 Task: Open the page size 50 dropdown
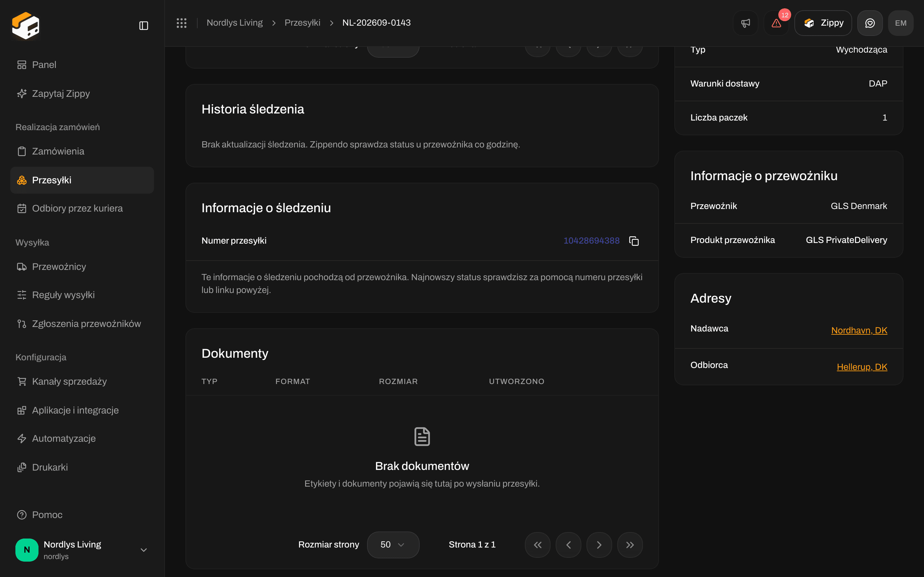(393, 545)
